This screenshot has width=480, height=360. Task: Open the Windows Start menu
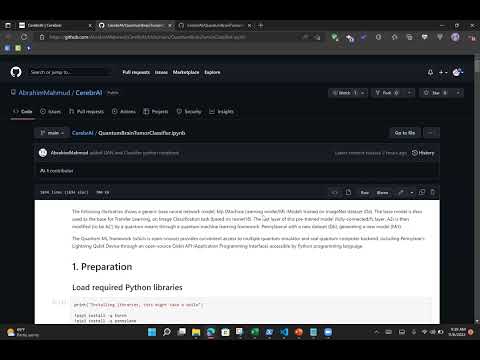(152, 332)
